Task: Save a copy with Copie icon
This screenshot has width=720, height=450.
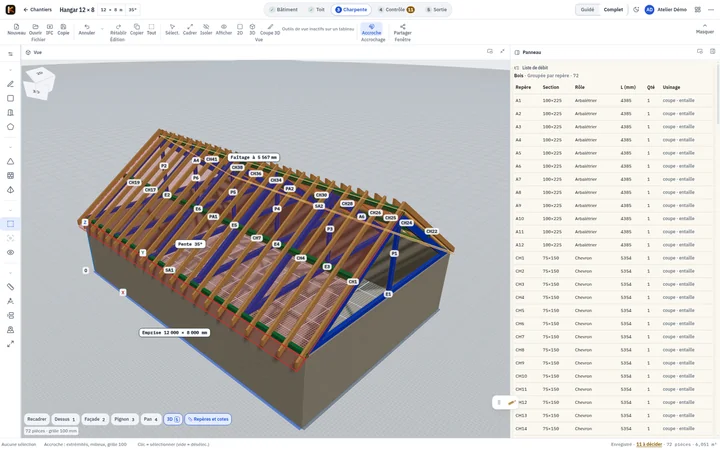Action: click(x=63, y=29)
